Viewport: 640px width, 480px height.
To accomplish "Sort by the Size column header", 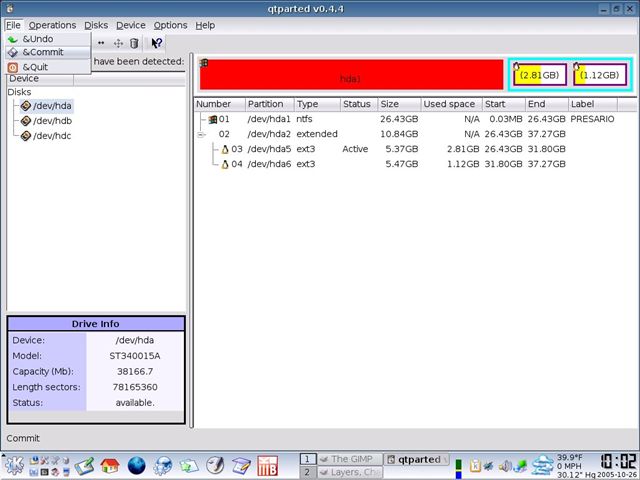I will (x=400, y=104).
